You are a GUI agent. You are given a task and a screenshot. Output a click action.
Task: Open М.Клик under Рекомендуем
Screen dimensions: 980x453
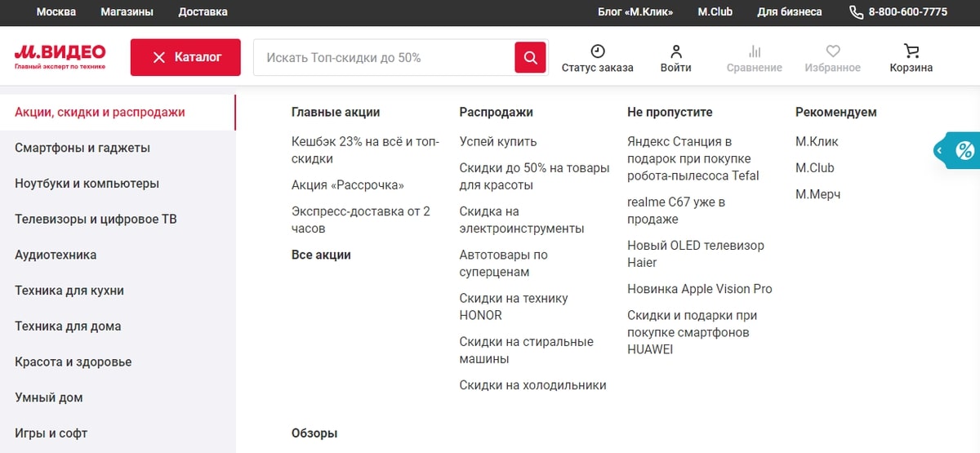(x=817, y=142)
